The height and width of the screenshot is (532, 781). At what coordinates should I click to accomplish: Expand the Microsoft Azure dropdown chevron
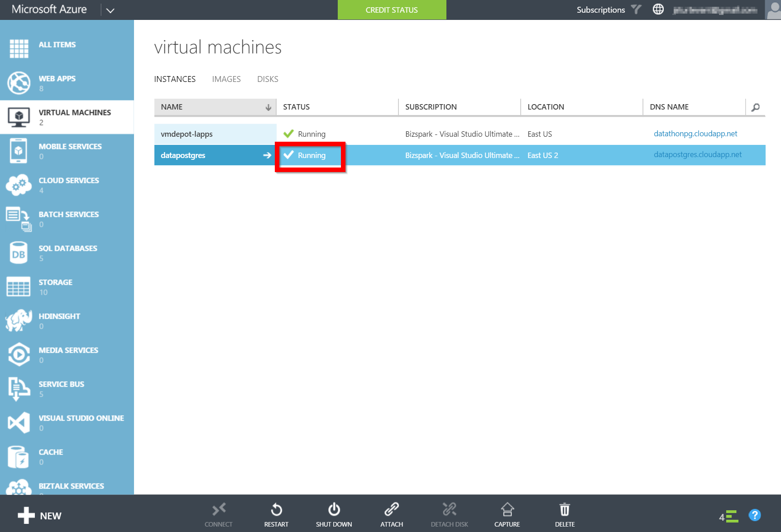110,10
